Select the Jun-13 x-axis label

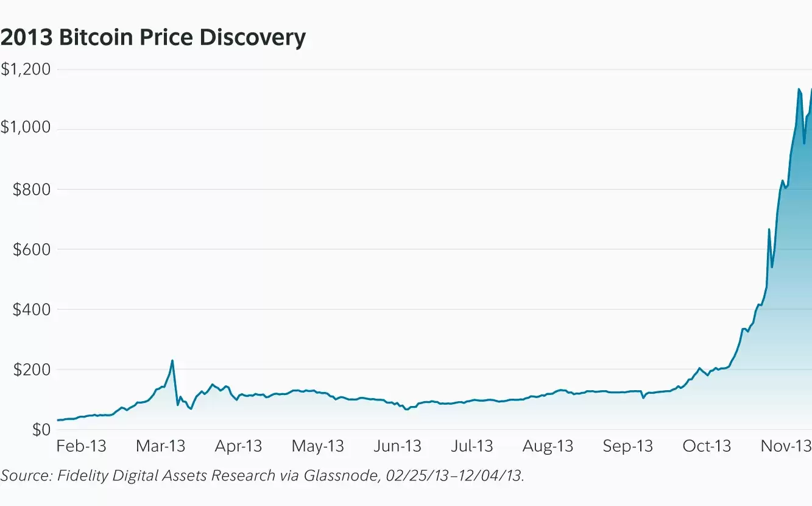pyautogui.click(x=397, y=446)
